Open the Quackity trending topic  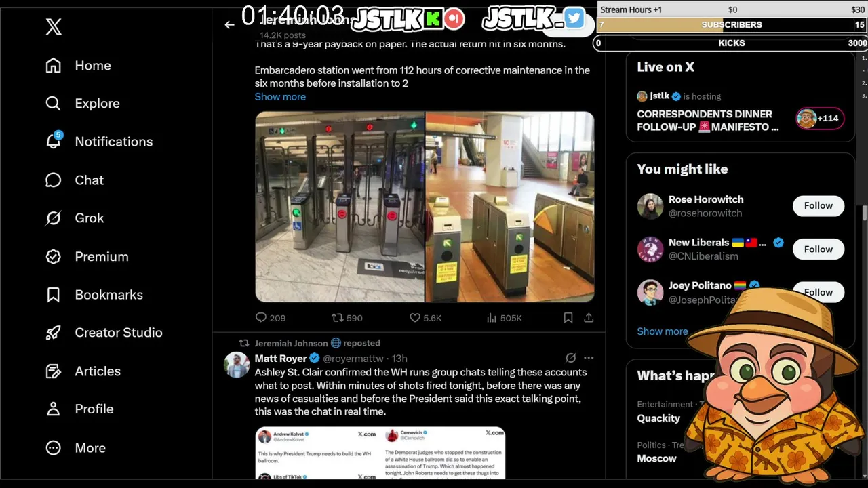[x=658, y=418]
